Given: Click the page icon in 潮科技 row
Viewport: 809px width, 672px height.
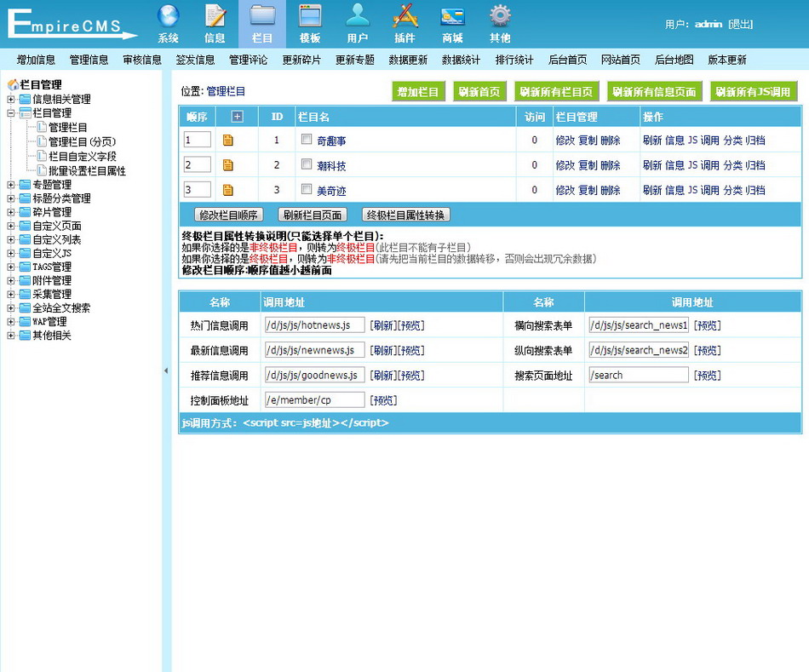Looking at the screenshot, I should [x=228, y=165].
